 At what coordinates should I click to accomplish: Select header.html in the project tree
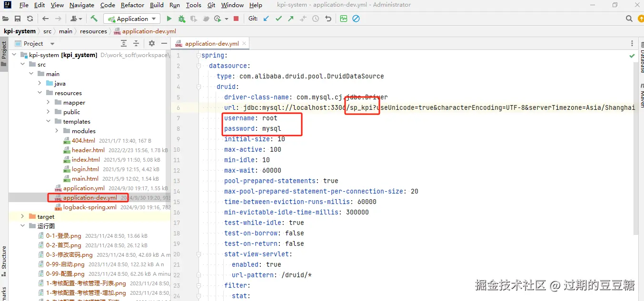pos(88,150)
